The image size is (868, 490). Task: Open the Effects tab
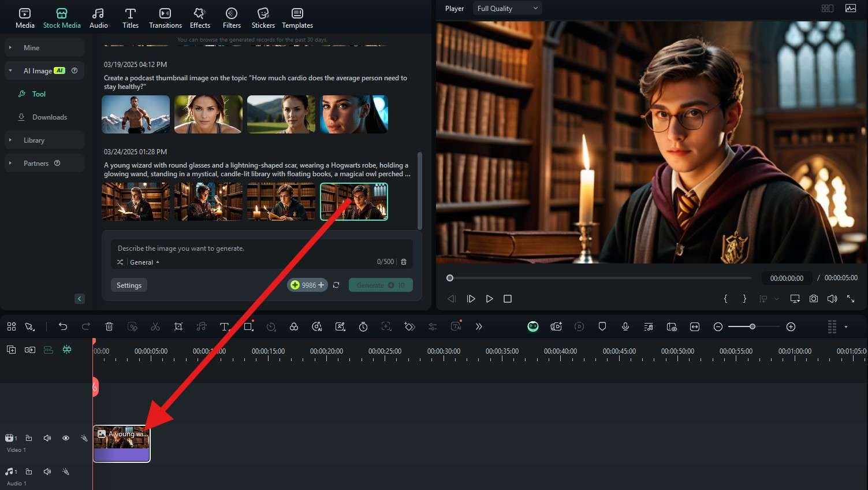pos(200,18)
